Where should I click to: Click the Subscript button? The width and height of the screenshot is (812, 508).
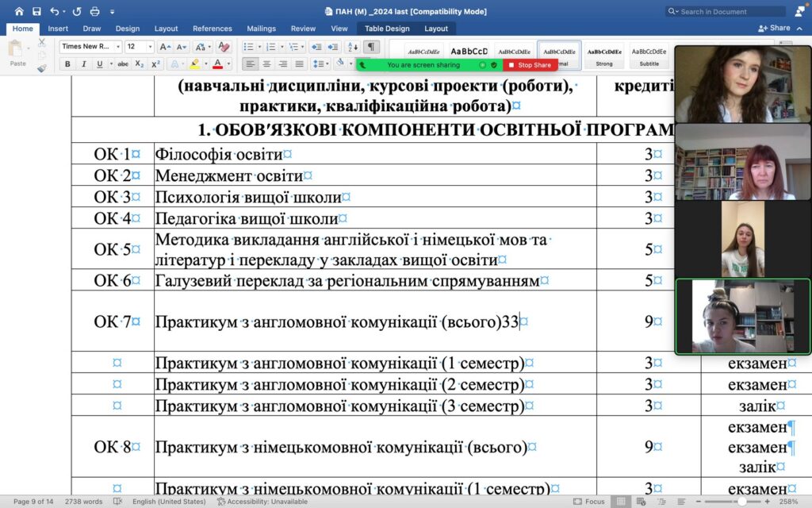tap(140, 64)
